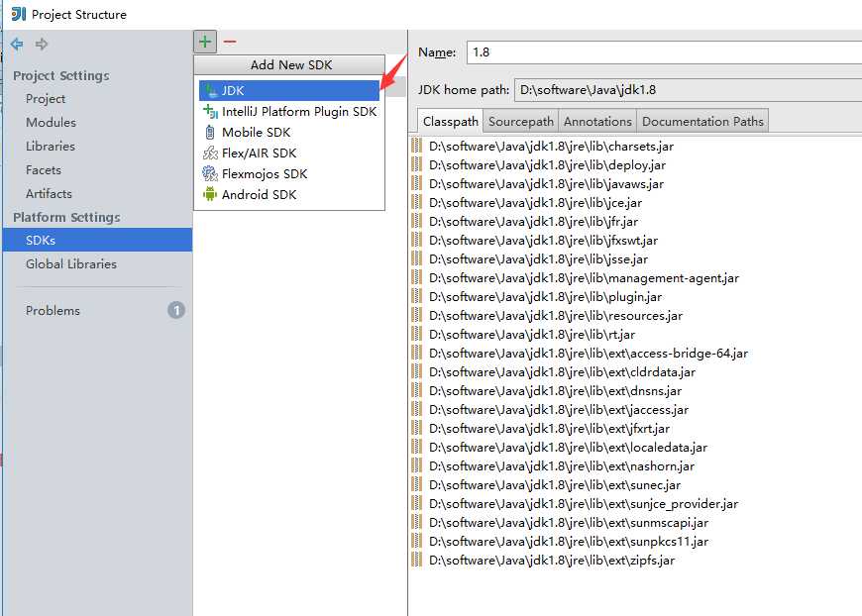The width and height of the screenshot is (862, 616).
Task: Open Artifacts in sidebar
Action: click(49, 194)
